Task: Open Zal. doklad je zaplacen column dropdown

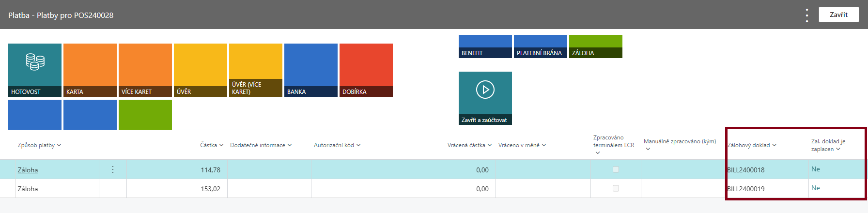Action: pyautogui.click(x=838, y=149)
